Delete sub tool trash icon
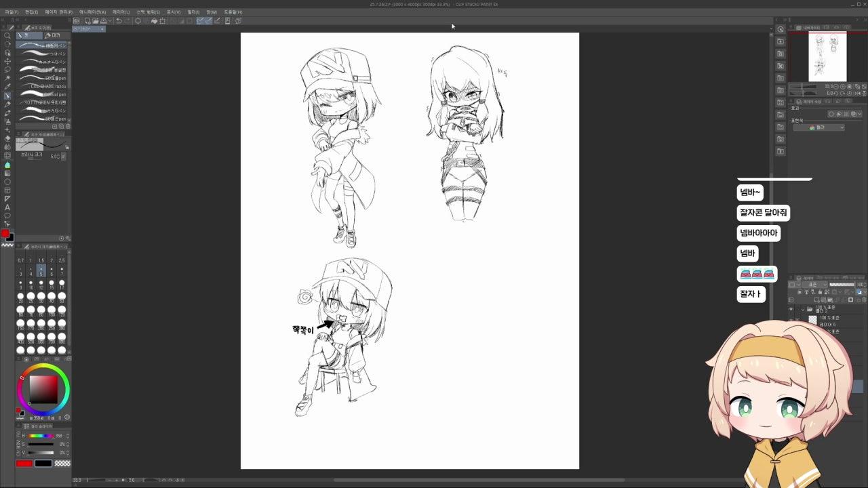 click(x=68, y=126)
